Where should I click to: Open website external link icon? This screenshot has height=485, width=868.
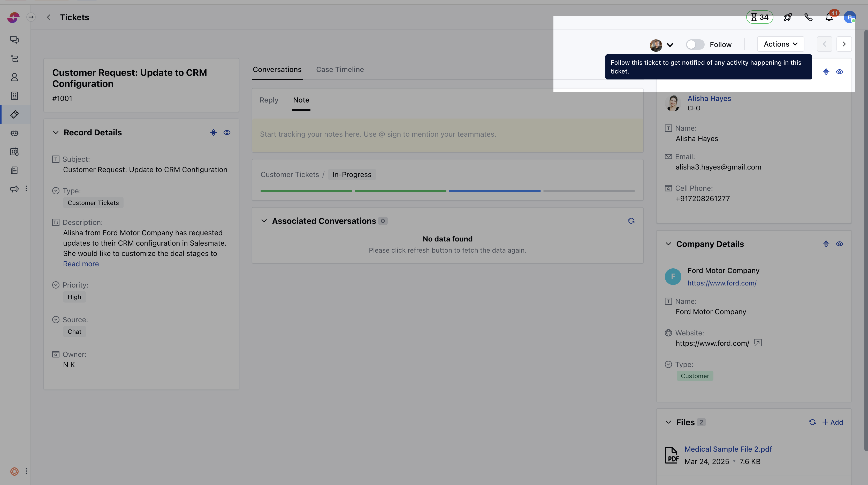758,343
